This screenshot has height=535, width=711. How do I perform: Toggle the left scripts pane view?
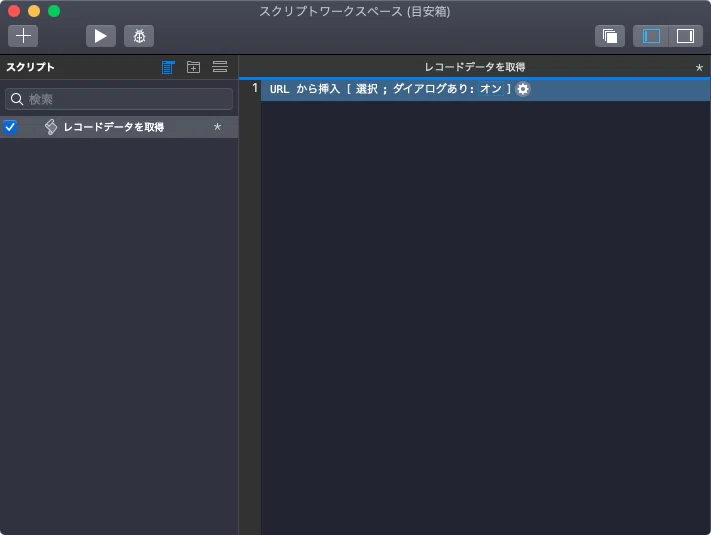tap(651, 36)
